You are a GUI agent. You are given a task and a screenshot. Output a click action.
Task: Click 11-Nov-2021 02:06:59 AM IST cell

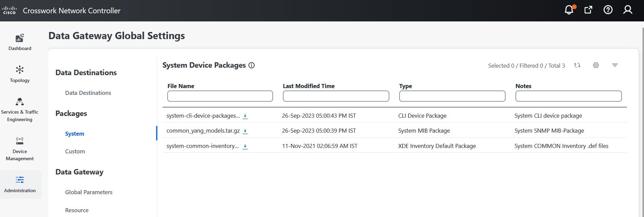pyautogui.click(x=320, y=146)
